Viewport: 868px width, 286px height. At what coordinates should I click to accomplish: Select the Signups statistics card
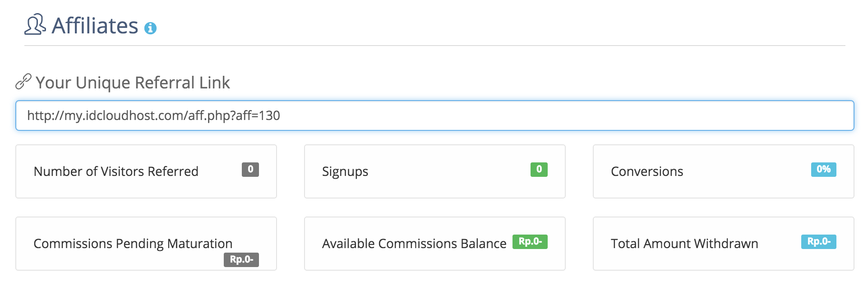[434, 171]
